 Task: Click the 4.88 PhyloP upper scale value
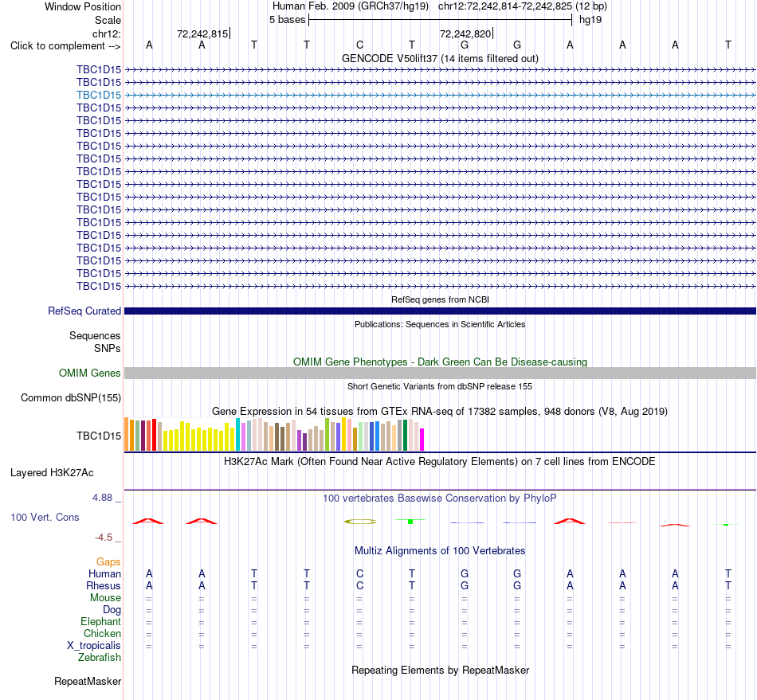click(x=102, y=498)
